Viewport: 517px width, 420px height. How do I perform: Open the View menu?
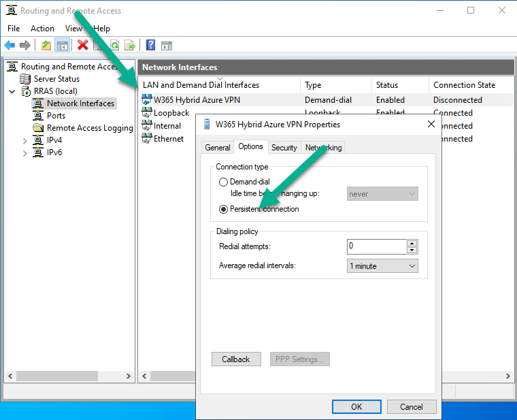point(73,29)
